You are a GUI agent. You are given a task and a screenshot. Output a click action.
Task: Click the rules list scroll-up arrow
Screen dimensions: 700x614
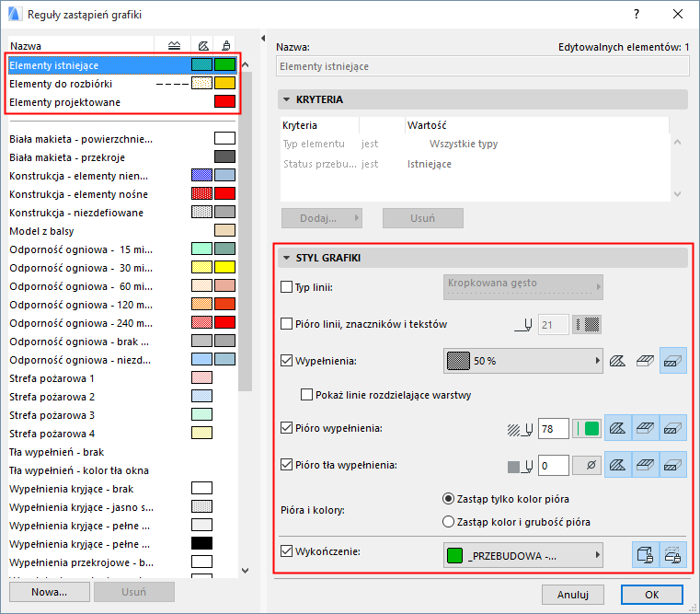tap(245, 65)
